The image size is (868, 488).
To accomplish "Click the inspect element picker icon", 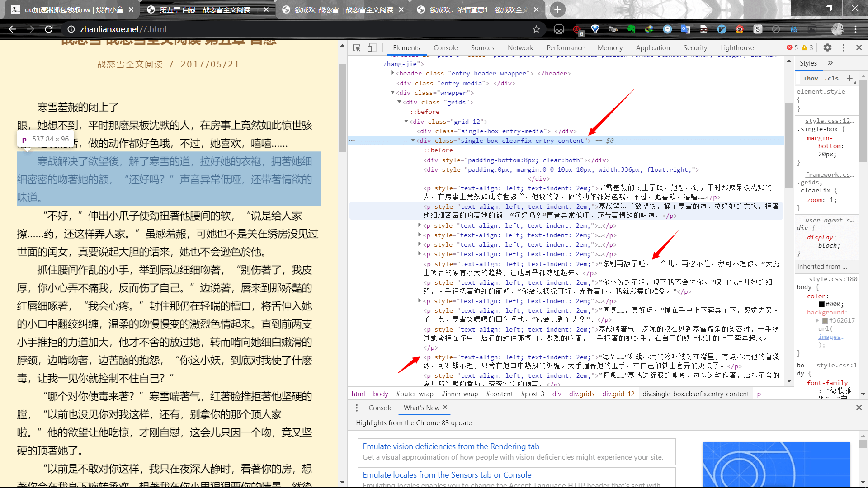I will [x=357, y=47].
